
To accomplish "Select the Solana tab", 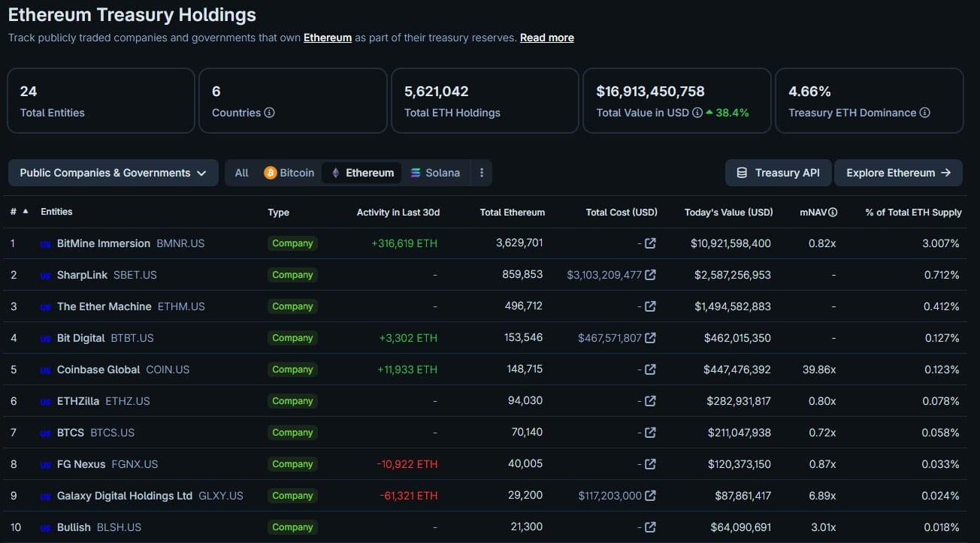I will (x=435, y=173).
